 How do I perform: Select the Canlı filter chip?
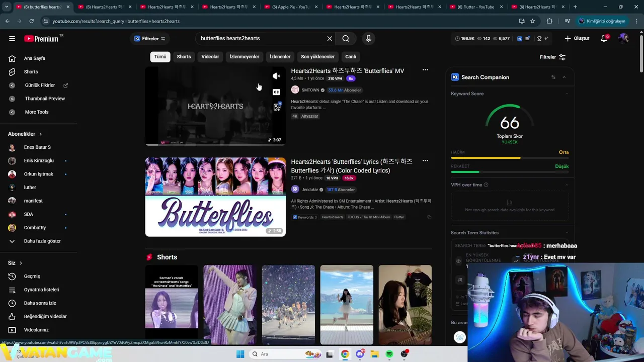coord(351,57)
